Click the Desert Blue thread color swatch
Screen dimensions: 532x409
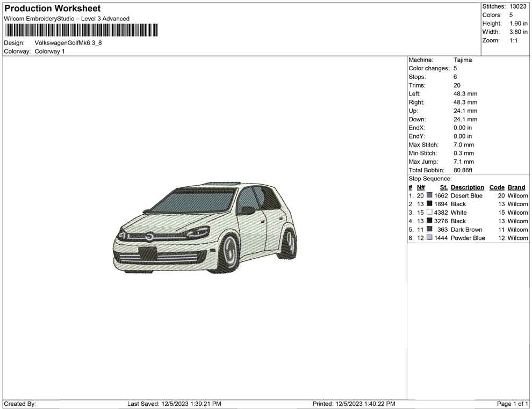pyautogui.click(x=429, y=195)
